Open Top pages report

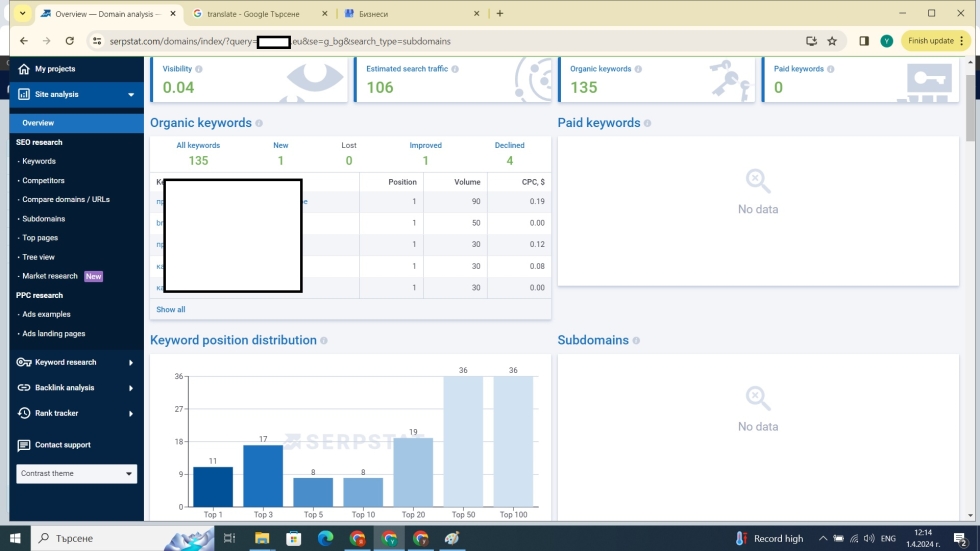[x=40, y=237]
